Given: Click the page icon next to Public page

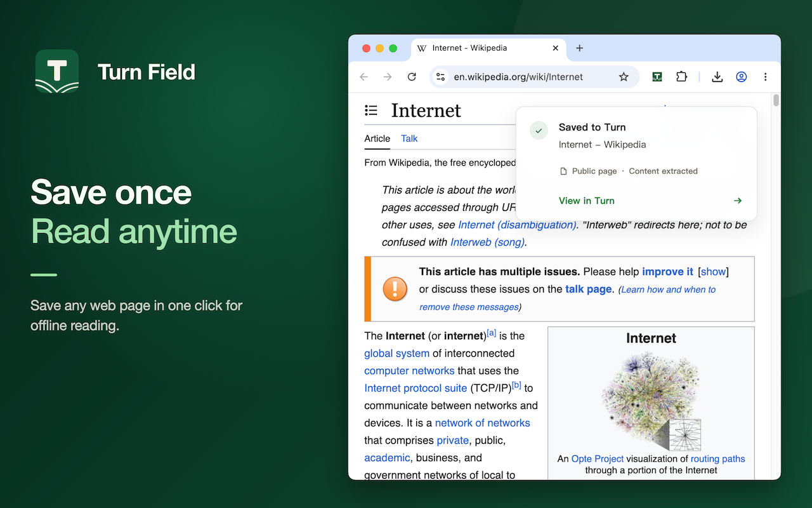Looking at the screenshot, I should tap(563, 171).
